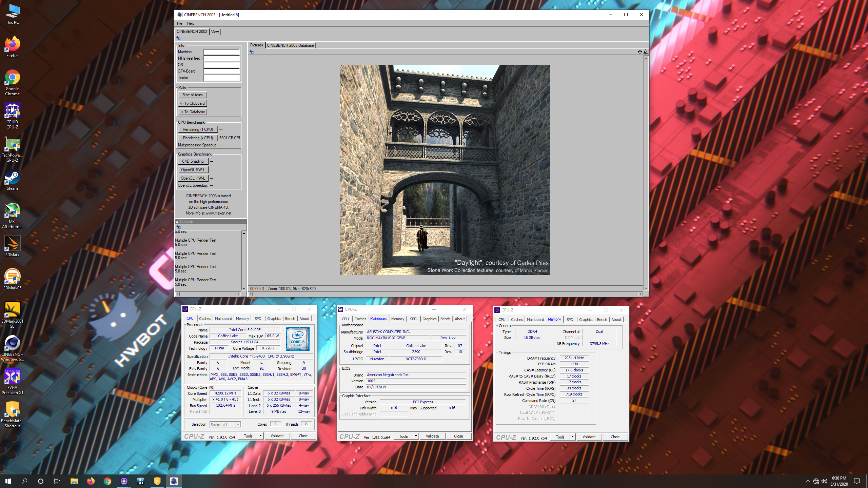Open This PC desktop icon
The width and height of the screenshot is (868, 488).
pos(12,14)
